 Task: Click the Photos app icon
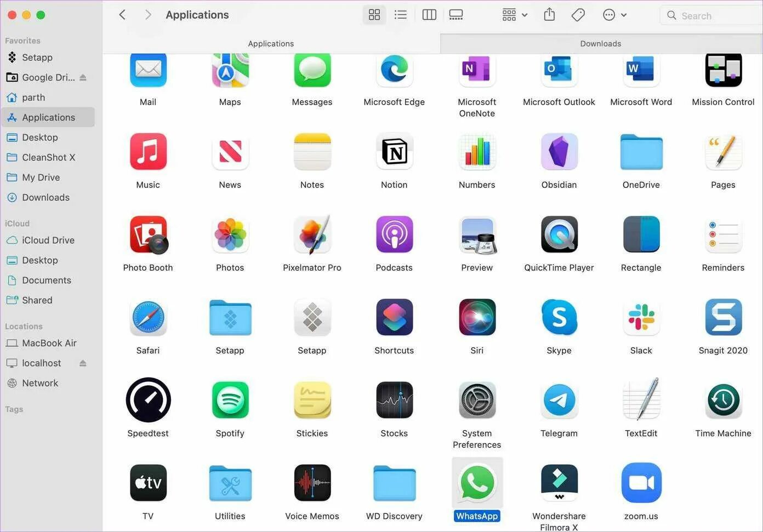point(230,234)
